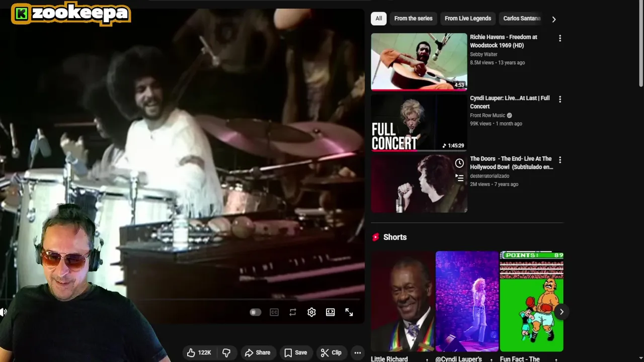Click the page vertical scrollbar

(641, 45)
